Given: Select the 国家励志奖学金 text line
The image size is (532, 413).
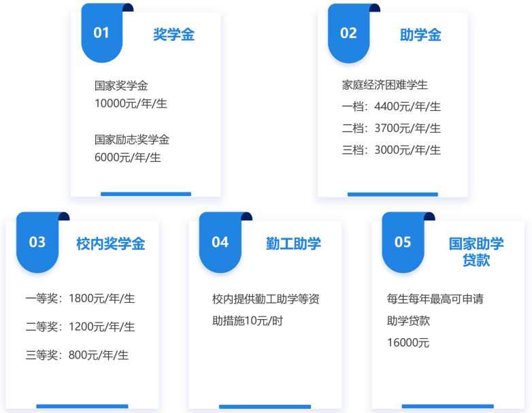Looking at the screenshot, I should tap(132, 139).
